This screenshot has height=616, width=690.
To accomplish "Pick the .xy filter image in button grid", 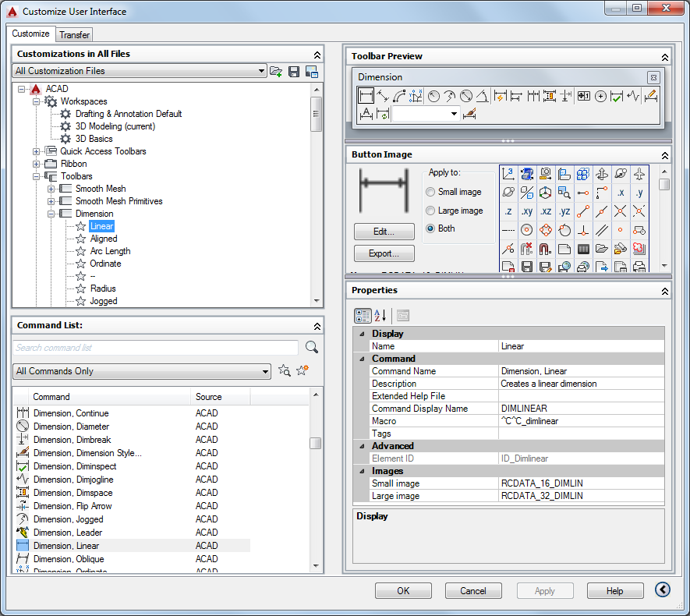I will [x=527, y=211].
